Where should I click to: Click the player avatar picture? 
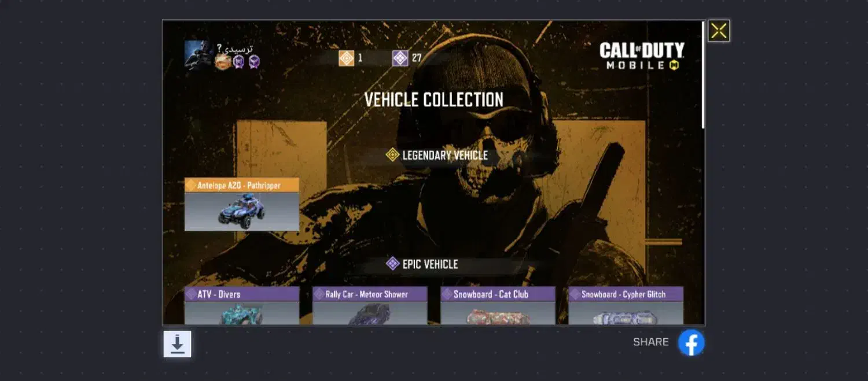tap(198, 55)
